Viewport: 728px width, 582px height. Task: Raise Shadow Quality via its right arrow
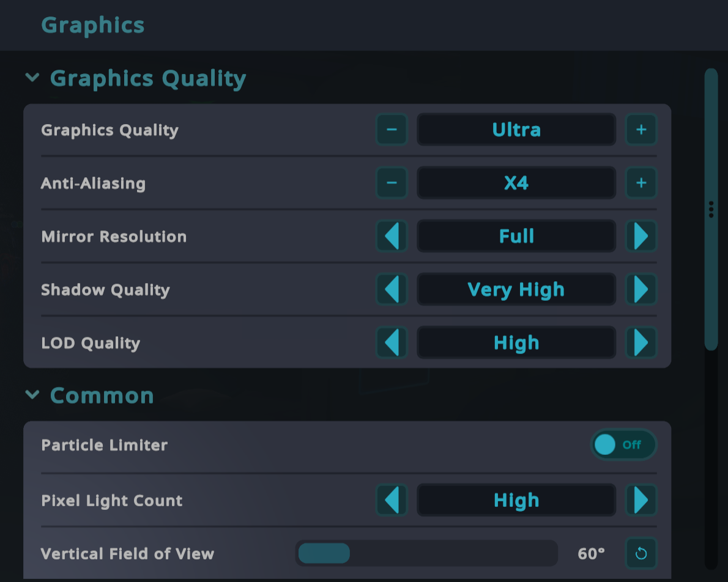[x=641, y=289]
